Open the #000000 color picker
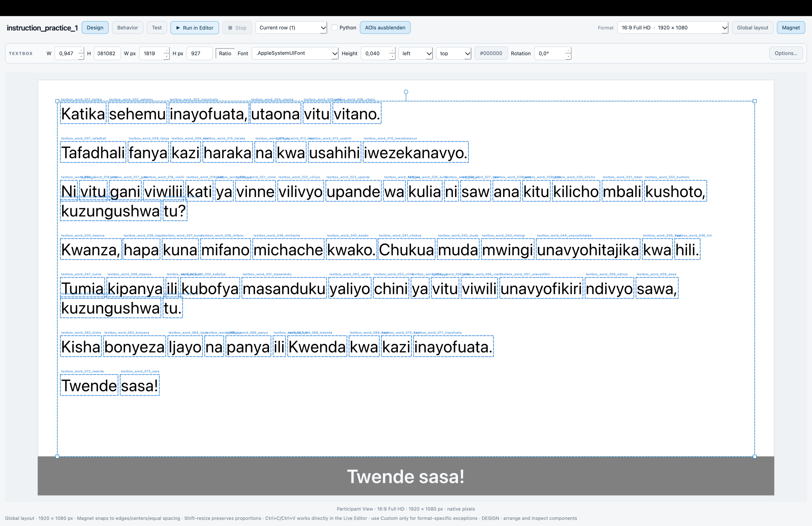This screenshot has height=526, width=812. point(491,53)
